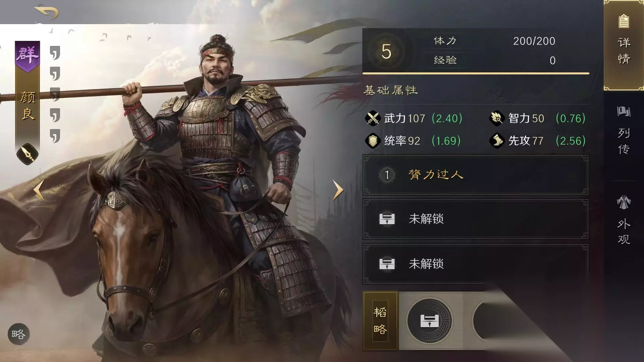The image size is (644, 362).
Task: Click the 先攻 initiative icon
Action: [497, 141]
